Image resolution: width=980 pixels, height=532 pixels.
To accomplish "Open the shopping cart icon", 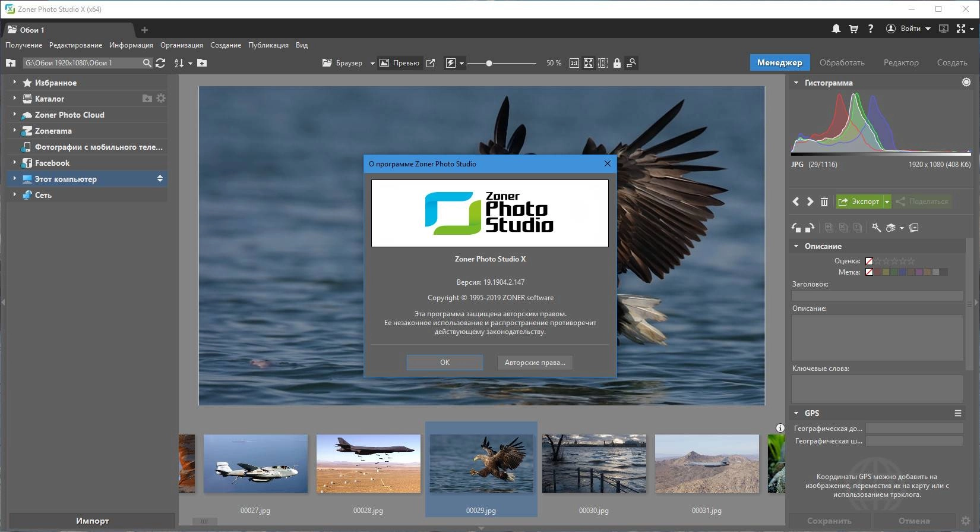I will click(853, 29).
